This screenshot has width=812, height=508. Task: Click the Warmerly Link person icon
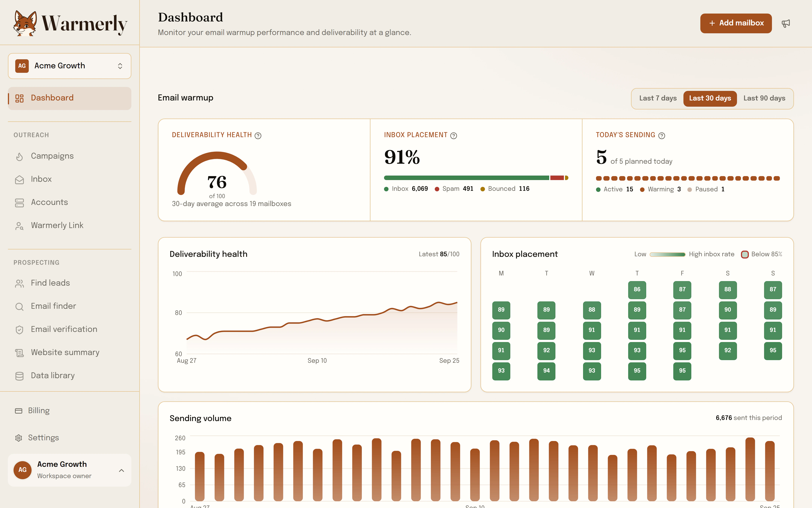(x=20, y=226)
